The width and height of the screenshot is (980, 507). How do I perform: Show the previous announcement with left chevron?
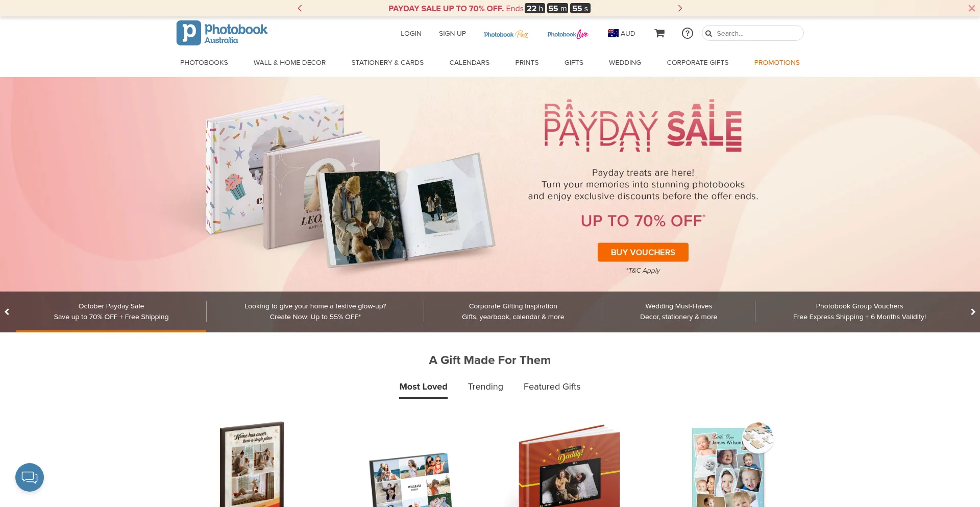coord(300,8)
